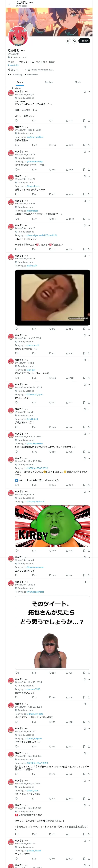Reply to the Apr 29 post
98x868 pixels.
[x=16, y=249]
